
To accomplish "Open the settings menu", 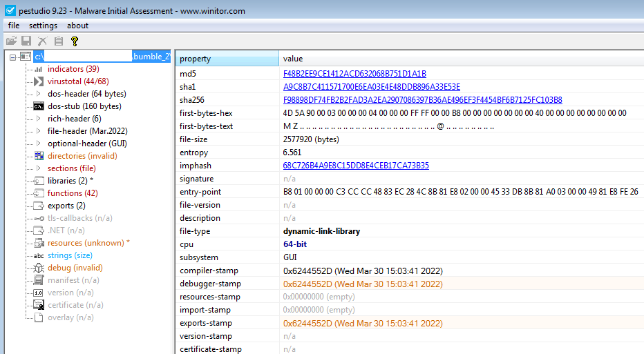I will click(43, 26).
